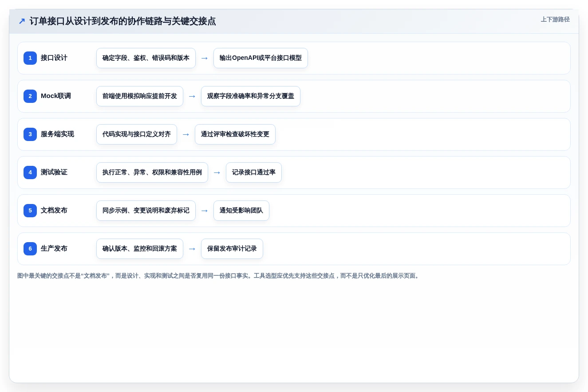Click the arrow in the Mock联调 row
The height and width of the screenshot is (392, 588).
pyautogui.click(x=192, y=96)
